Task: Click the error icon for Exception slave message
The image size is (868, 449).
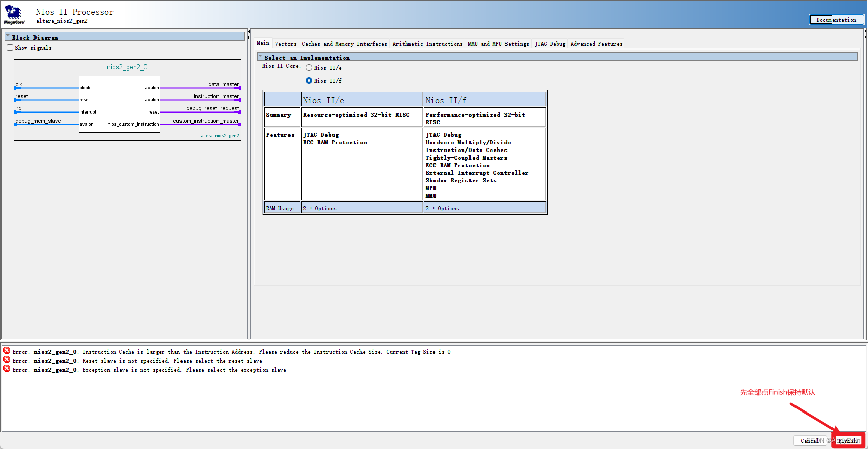Action: 7,368
